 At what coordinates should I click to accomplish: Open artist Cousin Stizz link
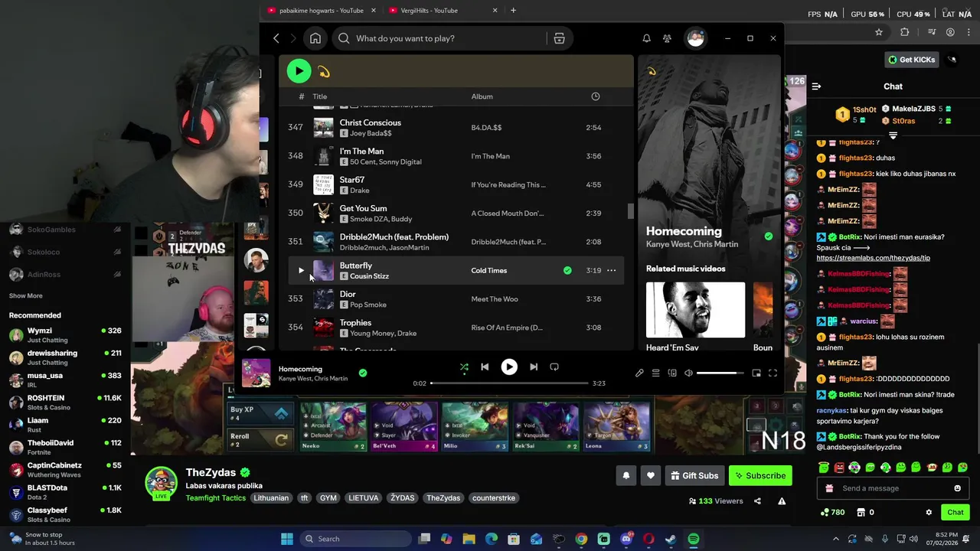click(x=369, y=276)
